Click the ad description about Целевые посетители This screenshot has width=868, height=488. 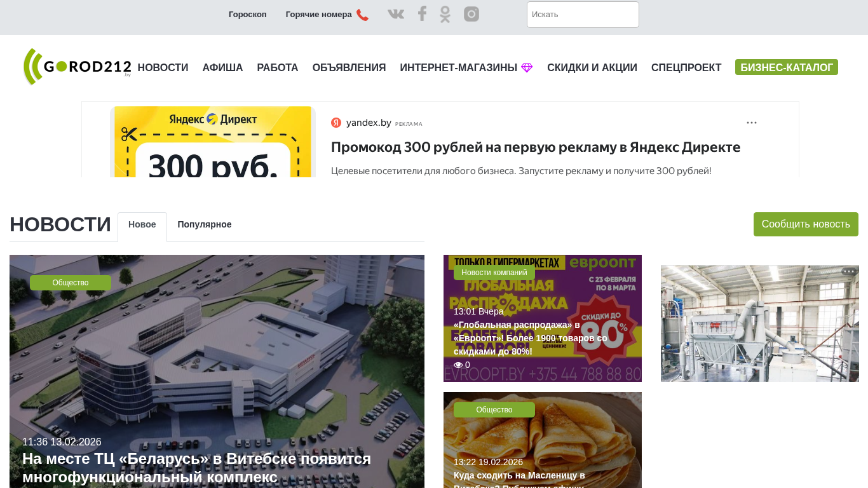521,171
